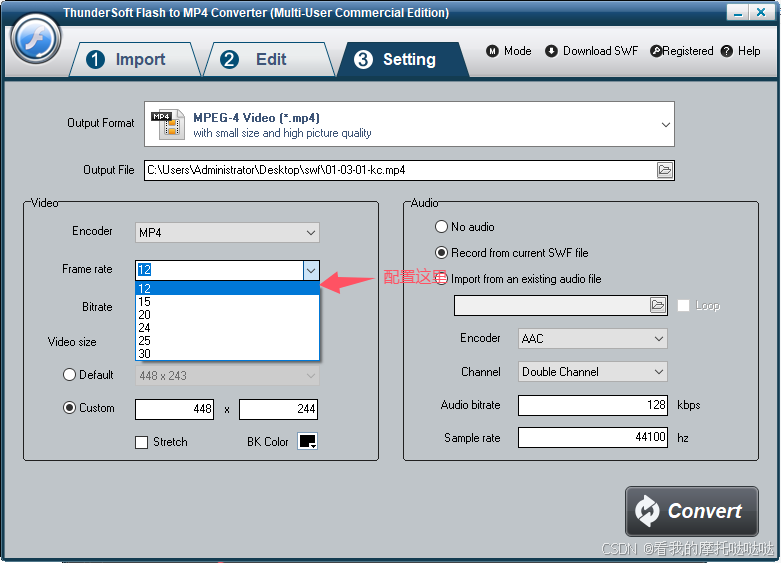This screenshot has width=781, height=563.
Task: Click the Convert button
Action: (x=692, y=511)
